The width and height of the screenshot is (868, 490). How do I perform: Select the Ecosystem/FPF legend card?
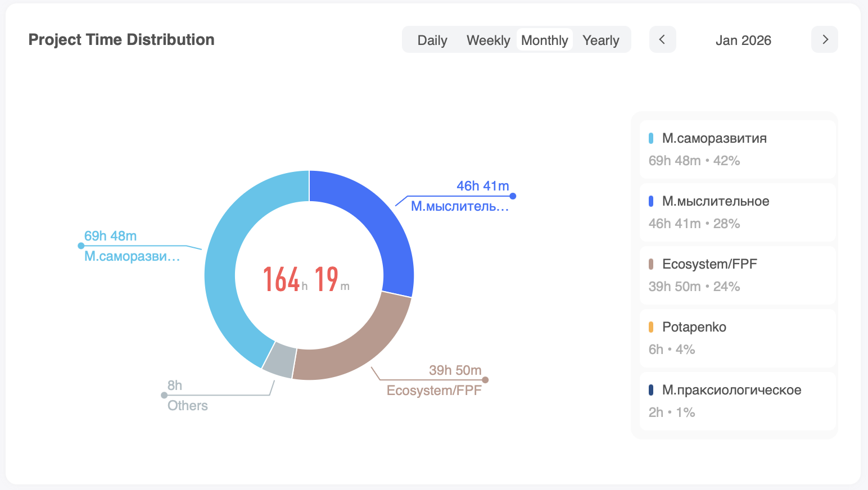click(x=737, y=275)
